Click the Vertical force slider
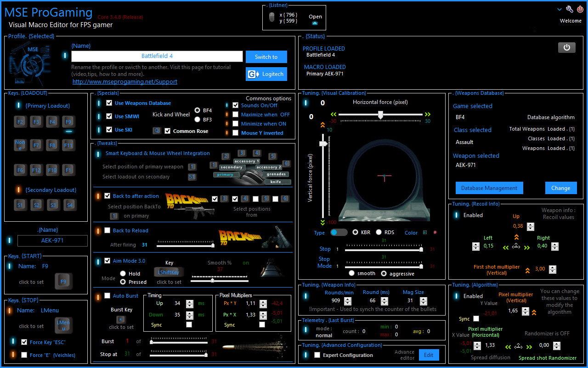Viewport: 588px width, 368px height. (x=323, y=176)
